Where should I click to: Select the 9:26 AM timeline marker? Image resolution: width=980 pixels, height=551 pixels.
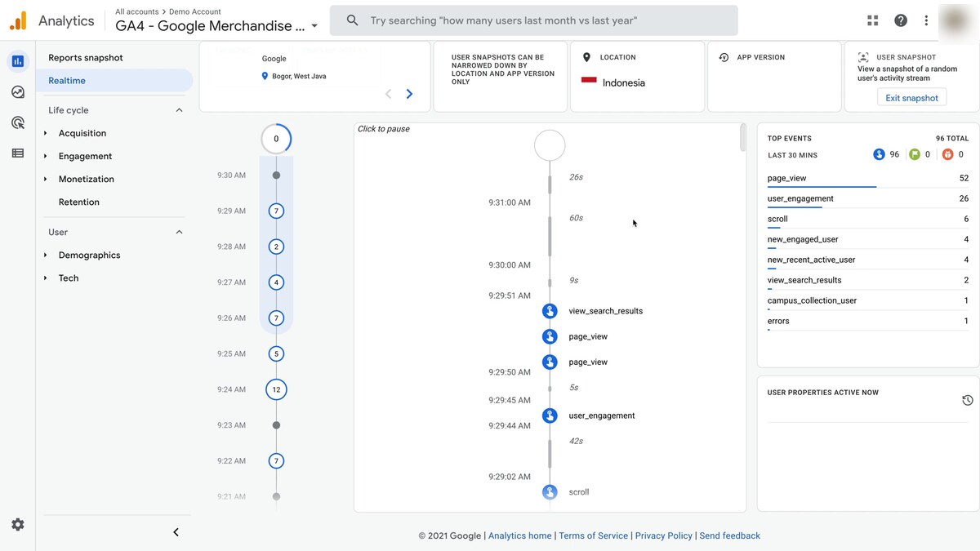click(276, 318)
